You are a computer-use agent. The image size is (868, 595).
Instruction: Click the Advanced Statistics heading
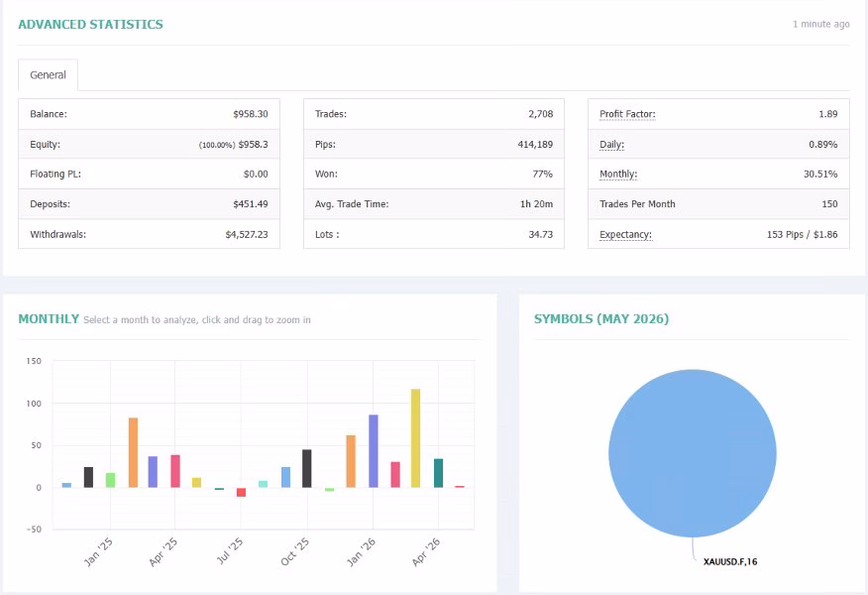click(x=91, y=25)
